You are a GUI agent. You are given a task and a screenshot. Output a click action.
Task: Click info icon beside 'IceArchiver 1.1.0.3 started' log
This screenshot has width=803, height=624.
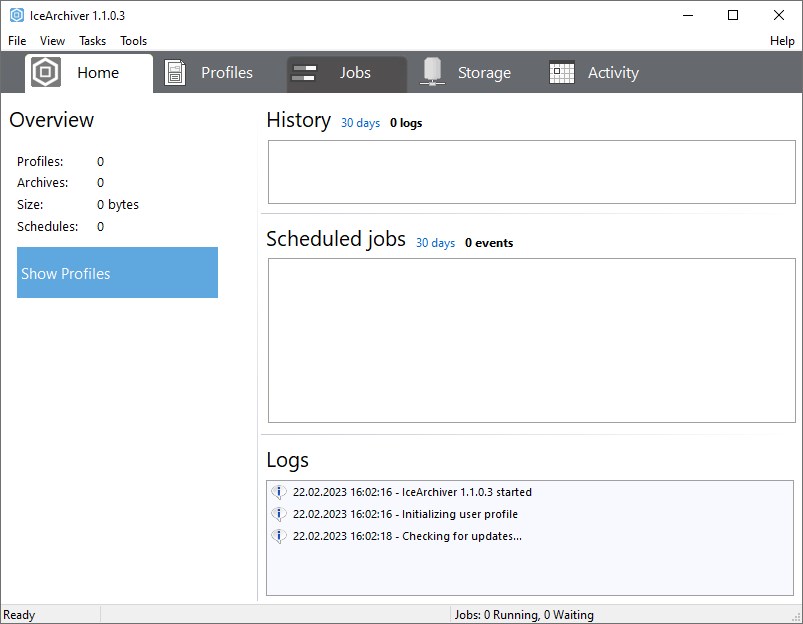[279, 492]
